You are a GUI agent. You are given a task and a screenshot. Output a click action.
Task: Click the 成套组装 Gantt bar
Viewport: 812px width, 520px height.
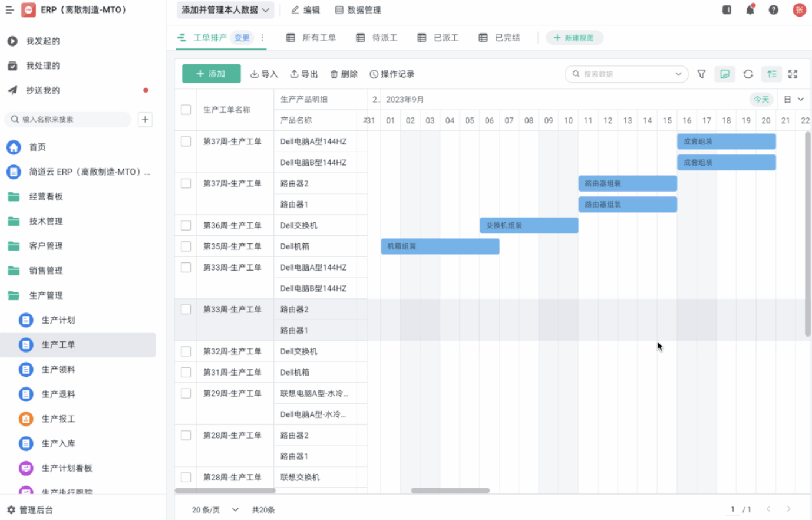(726, 141)
